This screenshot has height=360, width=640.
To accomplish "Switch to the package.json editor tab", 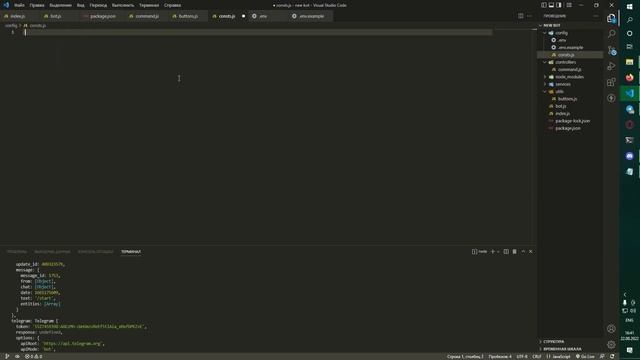I will pyautogui.click(x=102, y=16).
